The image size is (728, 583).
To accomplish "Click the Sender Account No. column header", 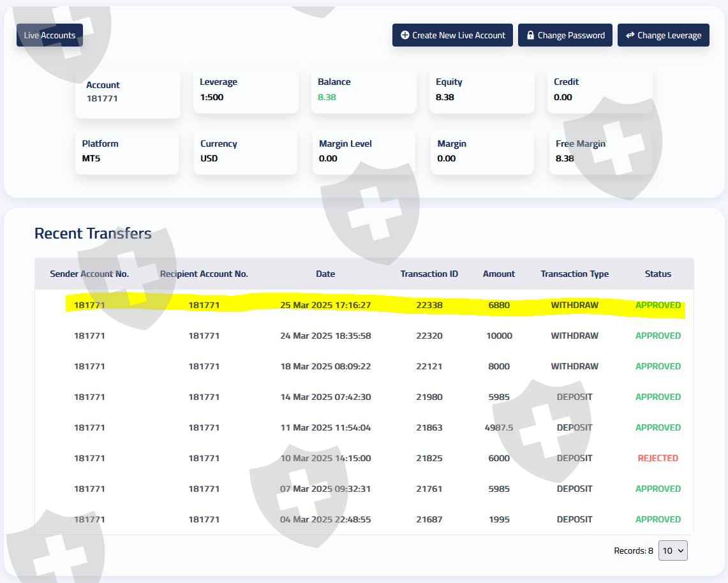I will point(89,274).
